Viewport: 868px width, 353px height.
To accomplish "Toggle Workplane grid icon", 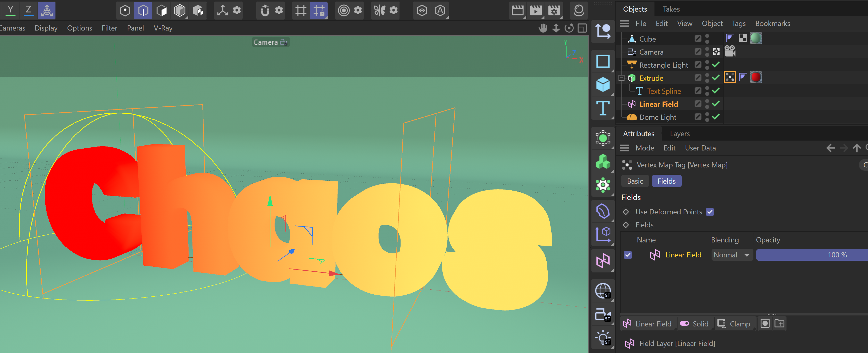I will (301, 10).
